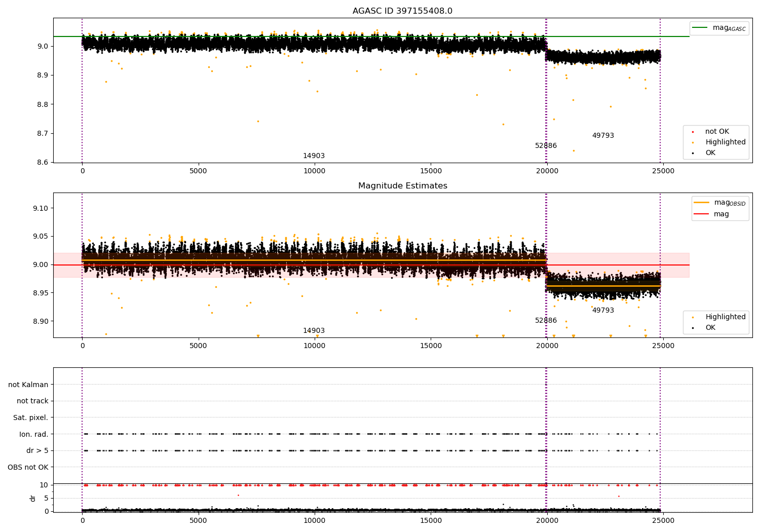Select the 14903 label in top plot
Viewport: 760px width, 532px height.
(314, 156)
